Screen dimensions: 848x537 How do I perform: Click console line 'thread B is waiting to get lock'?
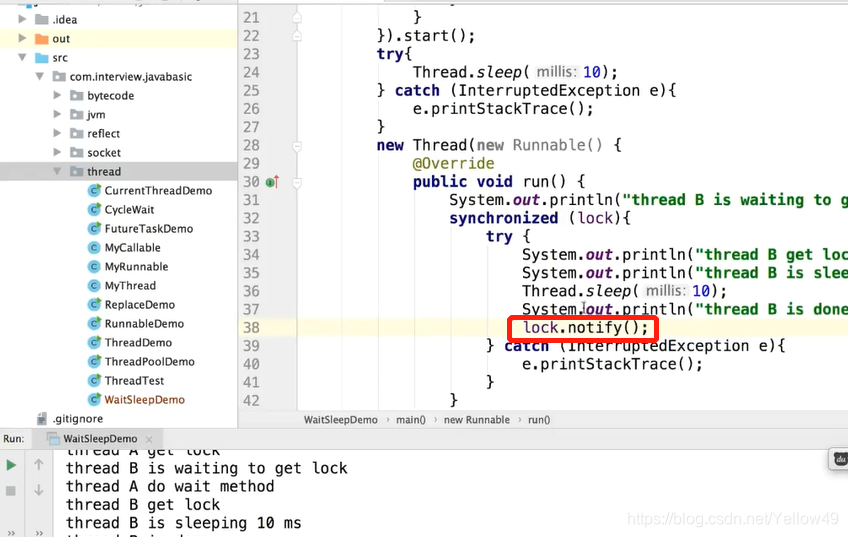click(207, 468)
